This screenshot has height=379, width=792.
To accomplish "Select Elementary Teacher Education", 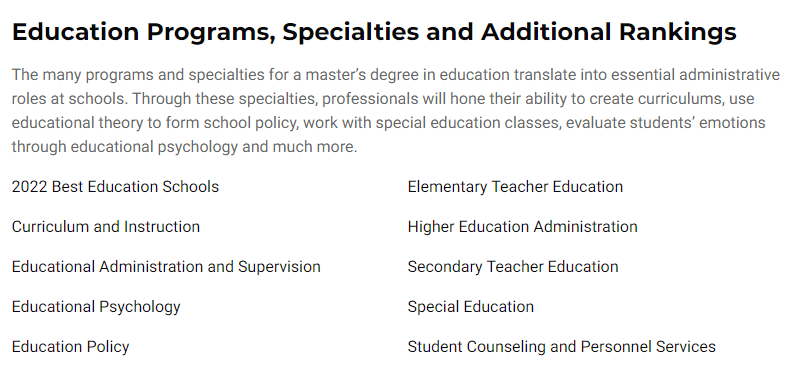I will pos(515,186).
